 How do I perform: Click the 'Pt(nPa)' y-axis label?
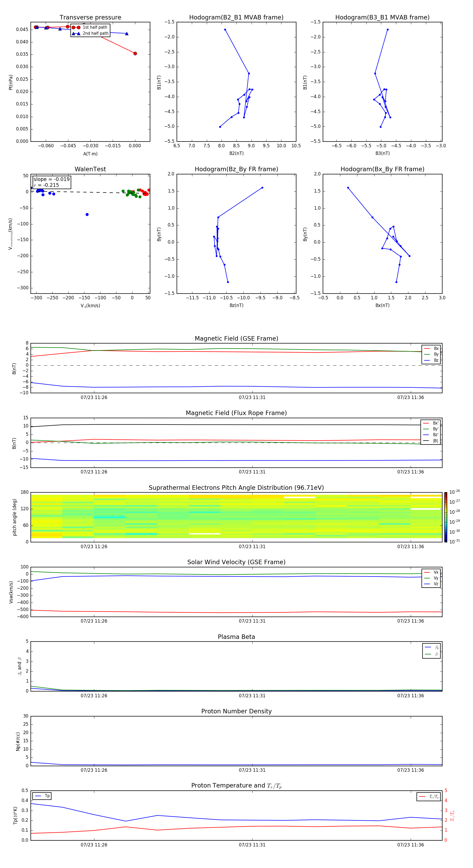click(11, 82)
